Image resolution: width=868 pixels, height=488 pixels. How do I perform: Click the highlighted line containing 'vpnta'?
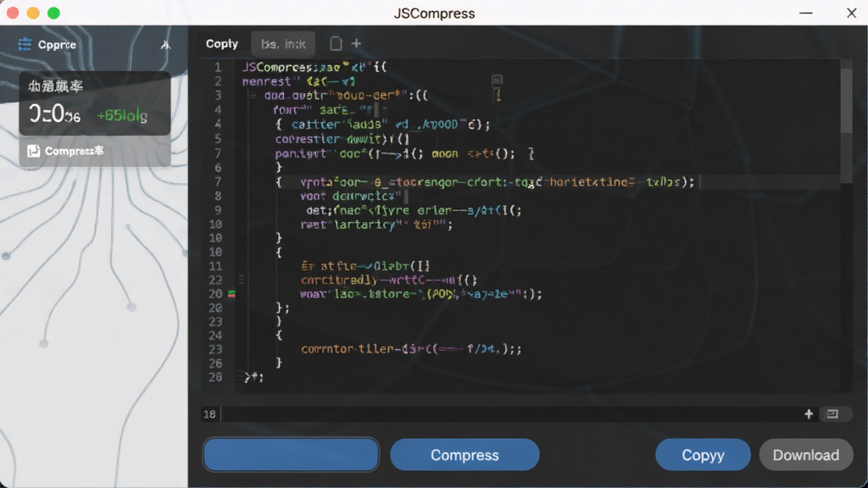[497, 182]
